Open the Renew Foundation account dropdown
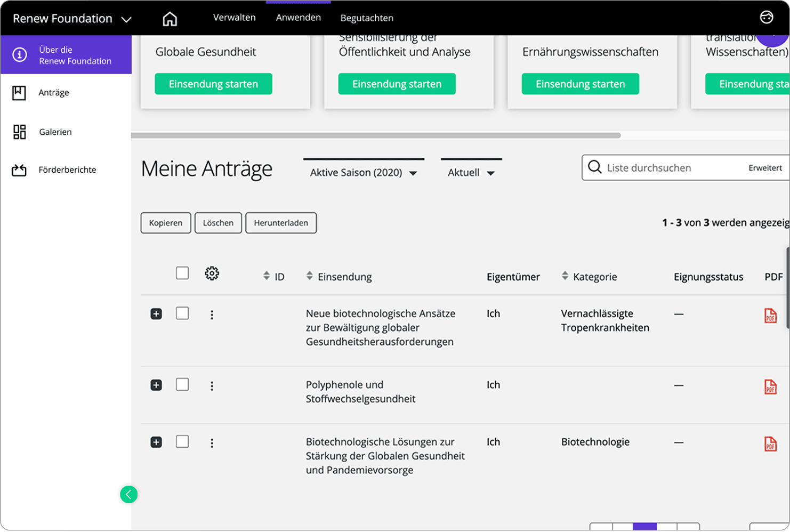This screenshot has width=790, height=532. click(72, 19)
